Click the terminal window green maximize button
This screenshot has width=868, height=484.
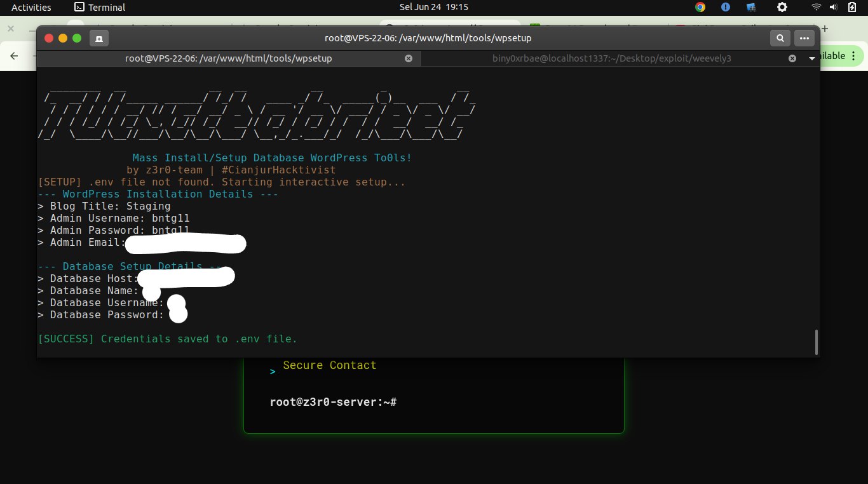(77, 38)
